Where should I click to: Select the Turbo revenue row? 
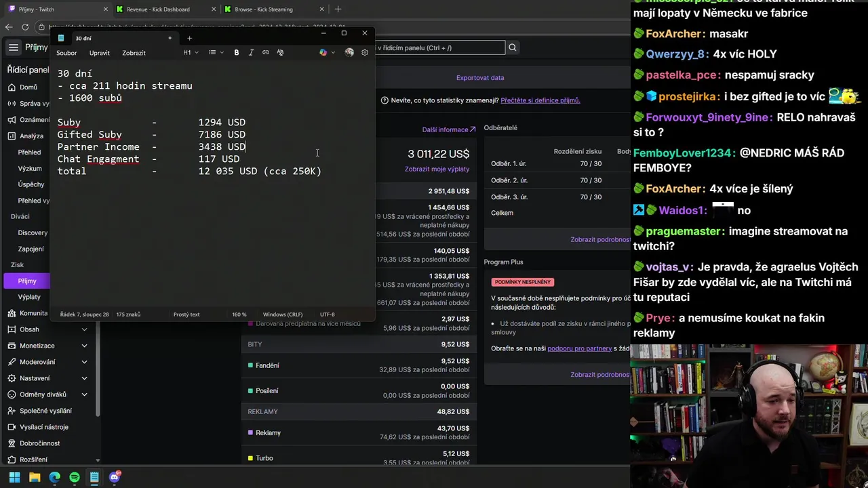tap(359, 458)
